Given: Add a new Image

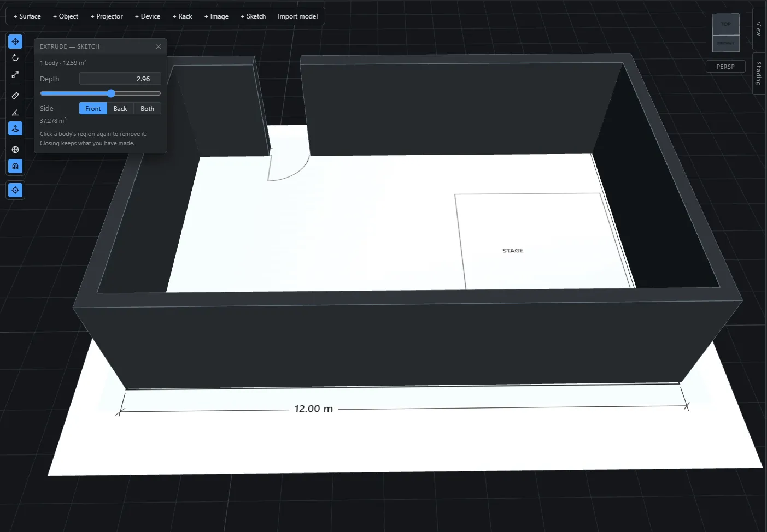Looking at the screenshot, I should (x=216, y=16).
